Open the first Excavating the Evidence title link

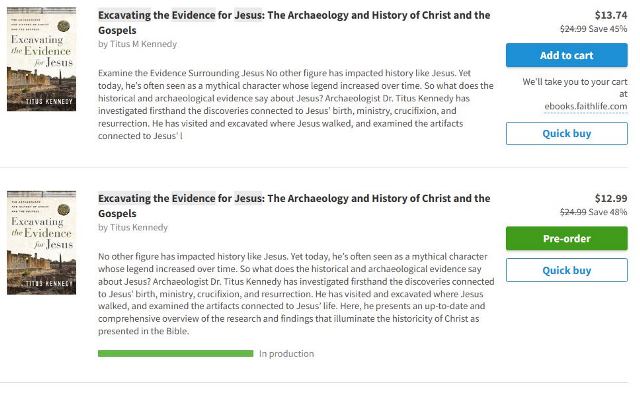(x=294, y=22)
